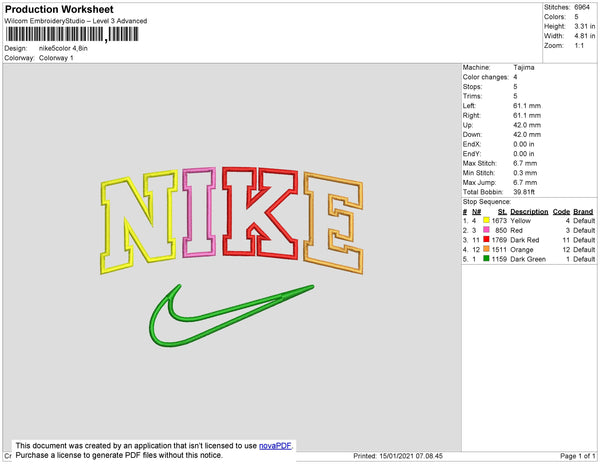This screenshot has height=464, width=600.
Task: Open the novaPDF hyperlink
Action: (275, 446)
